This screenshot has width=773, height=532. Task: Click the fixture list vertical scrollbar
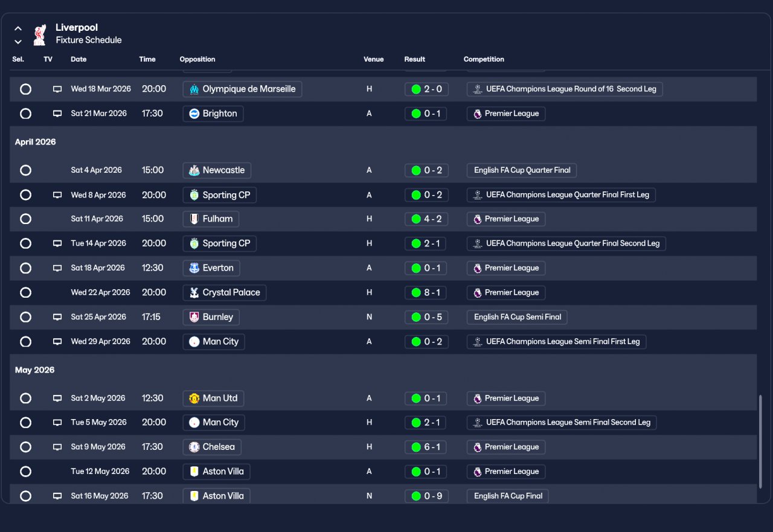760,441
